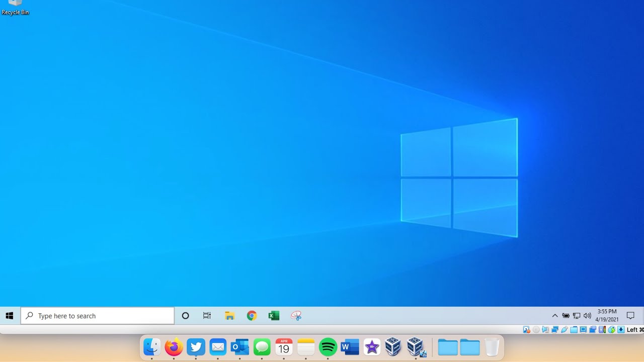Open VirtualBox audio indicator in status bar
The height and width of the screenshot is (362, 644).
[x=545, y=330]
